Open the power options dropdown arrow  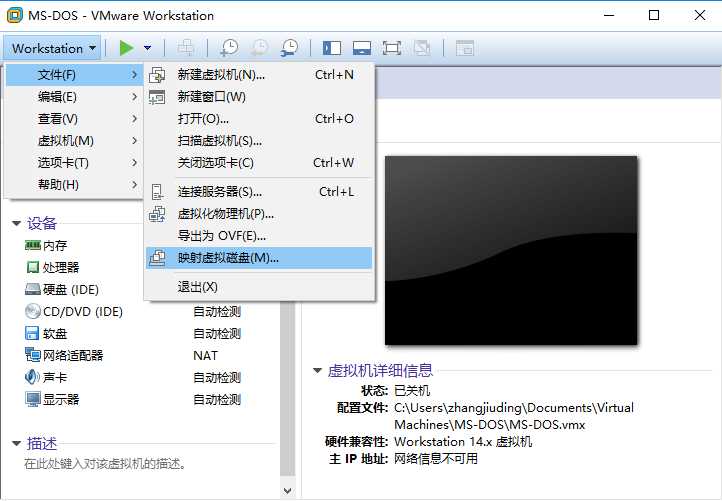point(147,48)
